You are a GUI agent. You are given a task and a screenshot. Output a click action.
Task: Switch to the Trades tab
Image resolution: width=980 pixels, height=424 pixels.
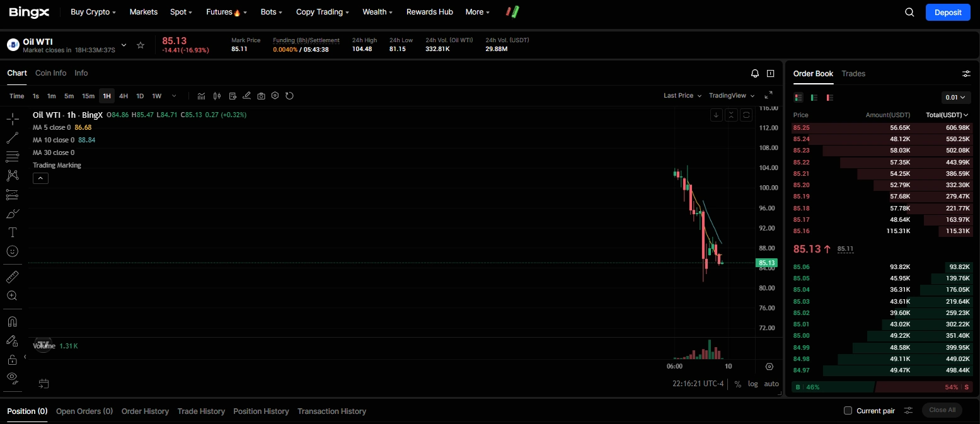[x=853, y=74]
